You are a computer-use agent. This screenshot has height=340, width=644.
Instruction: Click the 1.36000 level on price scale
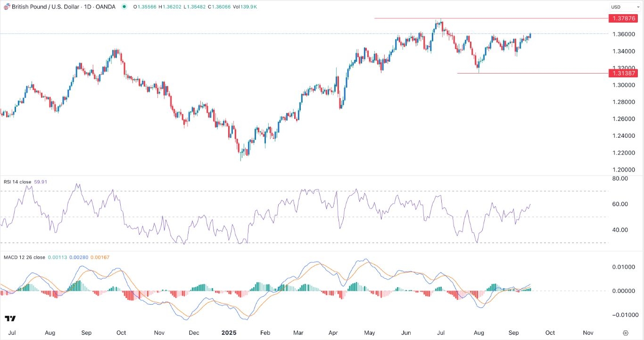click(623, 34)
